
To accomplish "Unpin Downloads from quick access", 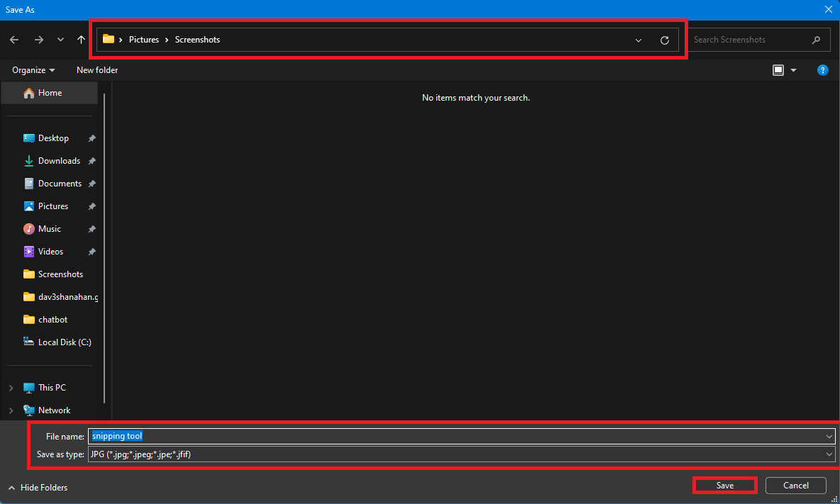I will pyautogui.click(x=92, y=160).
